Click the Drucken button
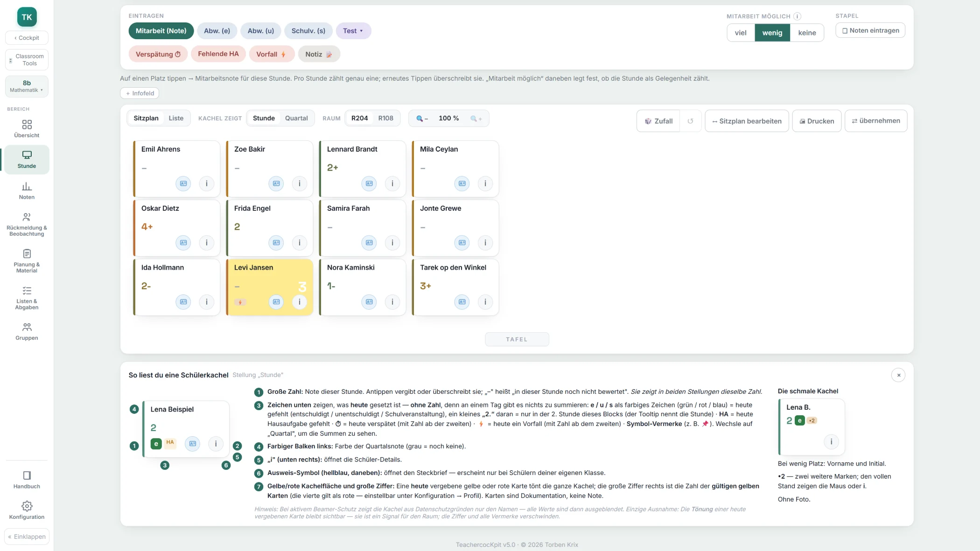980x551 pixels. pos(817,121)
